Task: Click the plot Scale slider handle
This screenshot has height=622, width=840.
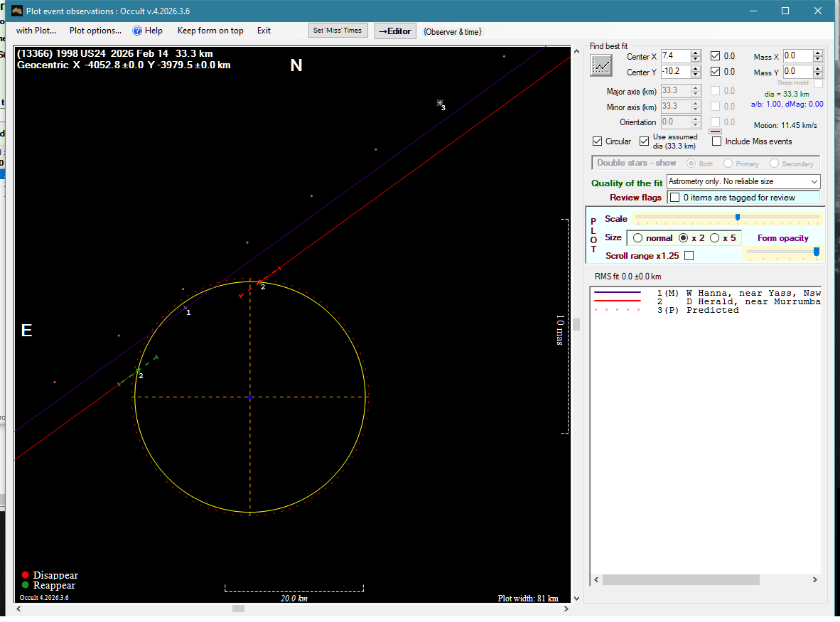Action: (738, 217)
